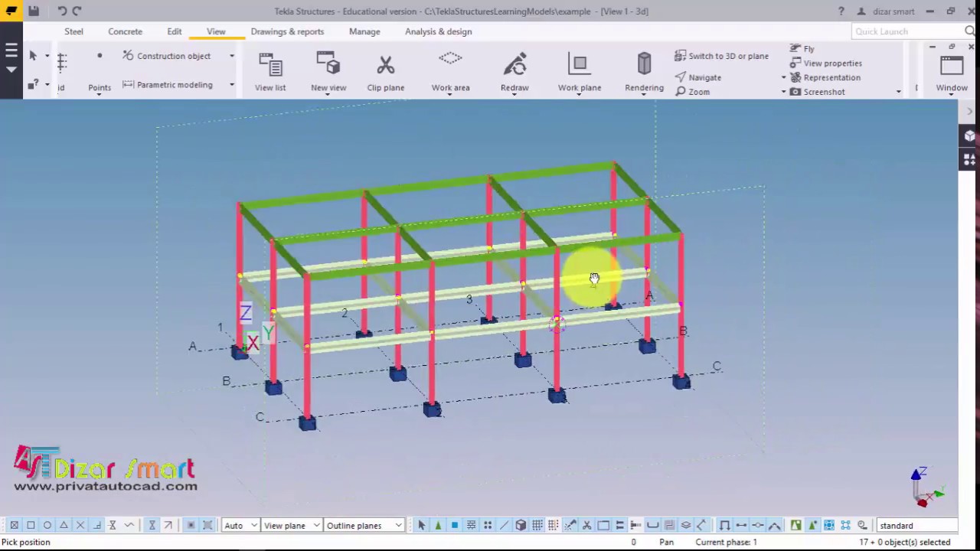
Task: Click the Save icon in title bar
Action: click(34, 11)
